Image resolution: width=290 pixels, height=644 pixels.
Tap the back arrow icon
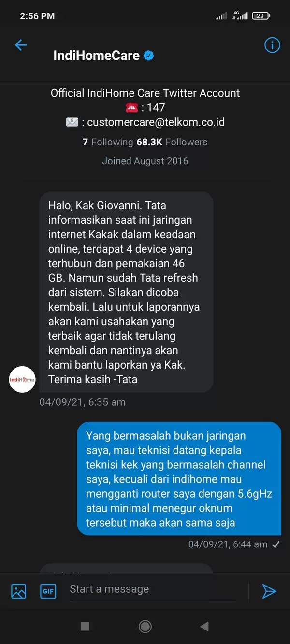click(x=21, y=45)
